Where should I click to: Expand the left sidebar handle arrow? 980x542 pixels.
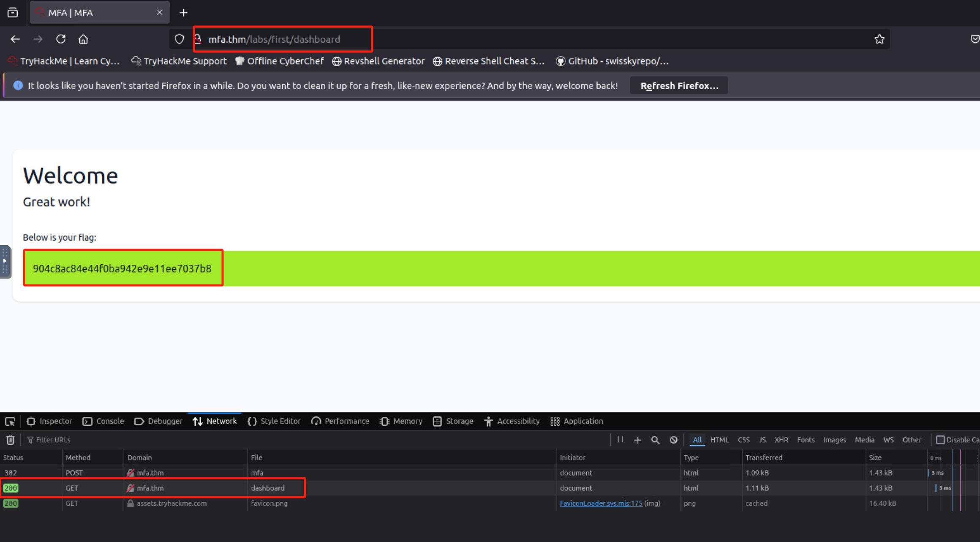[5, 261]
